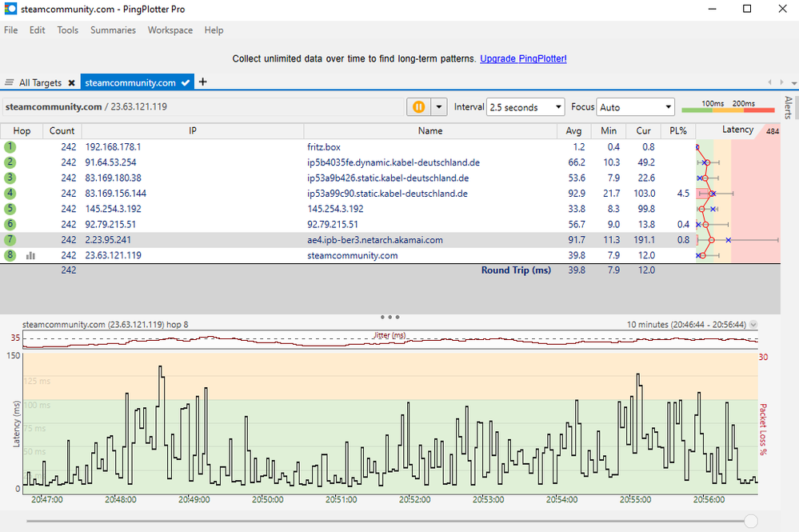Click the hop 7 green circle icon

point(10,239)
